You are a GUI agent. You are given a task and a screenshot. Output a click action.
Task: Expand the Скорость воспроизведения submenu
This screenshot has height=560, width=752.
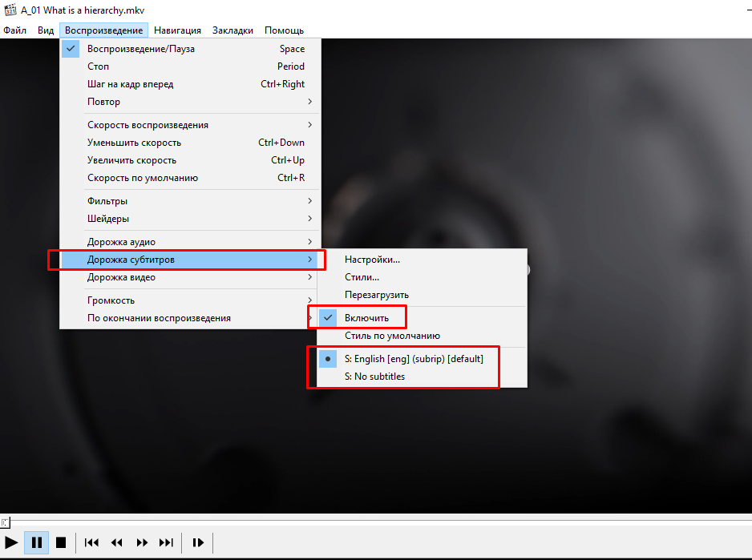pyautogui.click(x=190, y=125)
